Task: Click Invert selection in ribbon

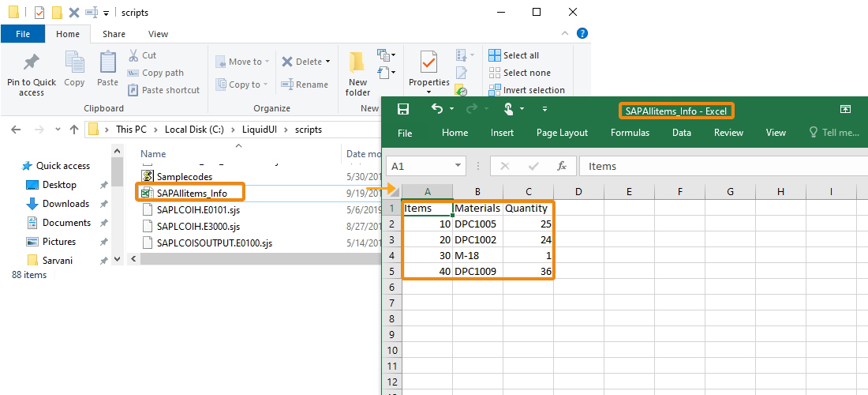Action: pos(526,90)
